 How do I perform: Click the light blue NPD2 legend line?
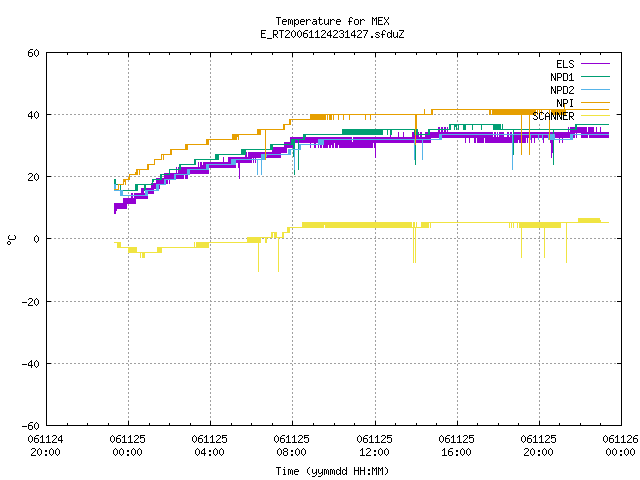click(595, 90)
